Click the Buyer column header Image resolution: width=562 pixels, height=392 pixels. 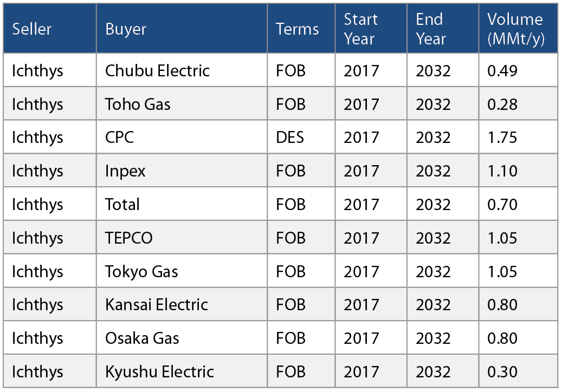pos(182,29)
